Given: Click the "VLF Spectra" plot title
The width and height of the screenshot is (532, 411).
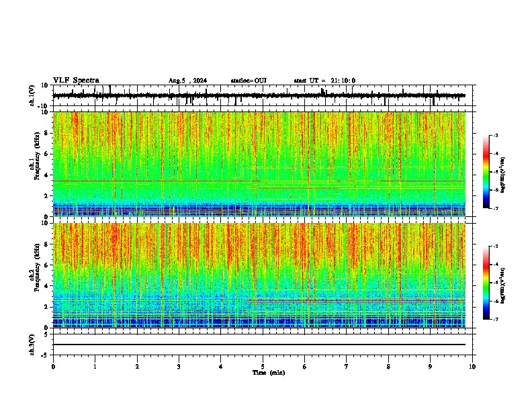Looking at the screenshot, I should pos(76,81).
